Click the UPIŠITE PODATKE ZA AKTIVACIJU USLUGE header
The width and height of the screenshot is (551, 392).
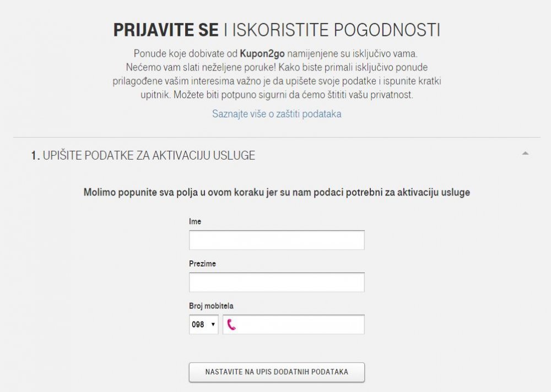149,155
